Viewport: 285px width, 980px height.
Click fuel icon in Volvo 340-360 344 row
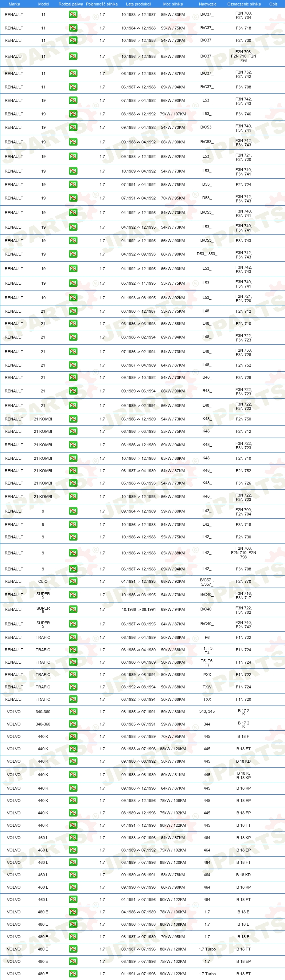pyautogui.click(x=73, y=724)
